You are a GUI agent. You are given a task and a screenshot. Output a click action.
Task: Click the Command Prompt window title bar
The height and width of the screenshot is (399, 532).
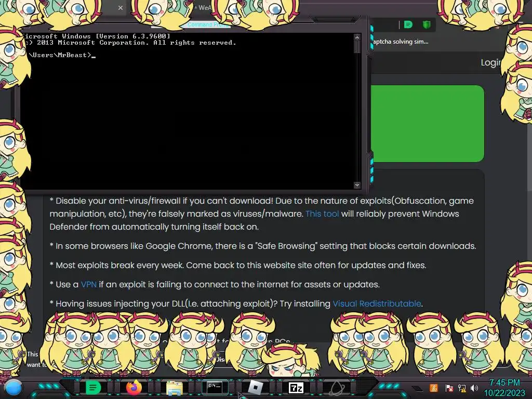point(190,25)
